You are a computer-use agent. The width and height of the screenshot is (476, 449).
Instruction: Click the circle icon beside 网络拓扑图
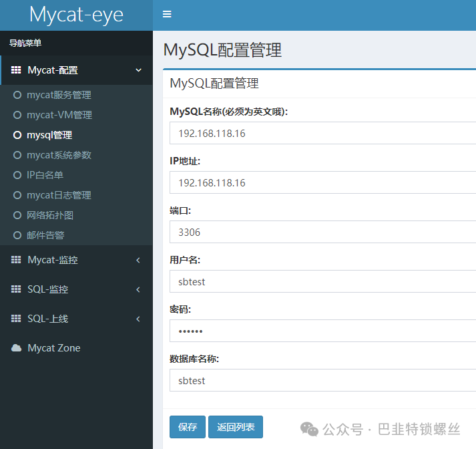[17, 215]
